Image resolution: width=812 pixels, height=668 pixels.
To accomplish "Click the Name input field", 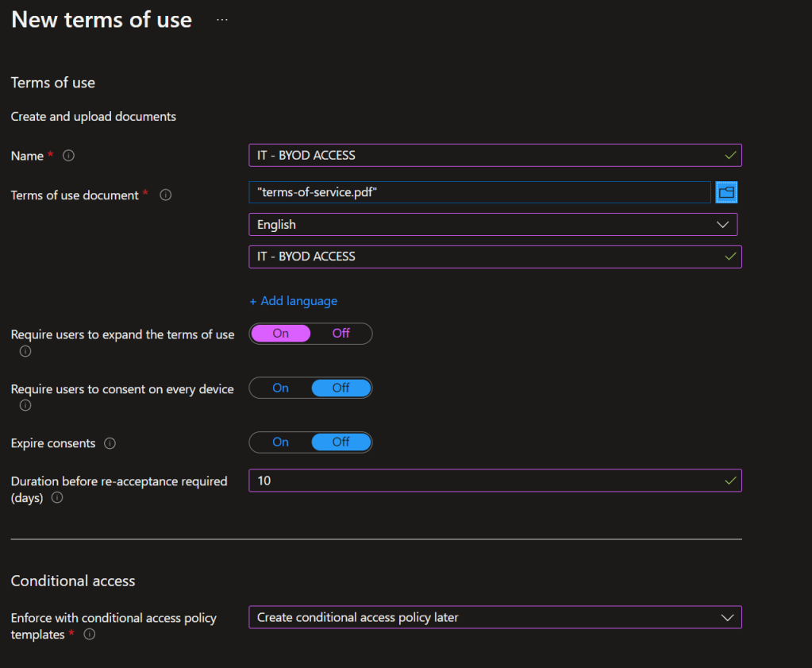I will [x=484, y=156].
